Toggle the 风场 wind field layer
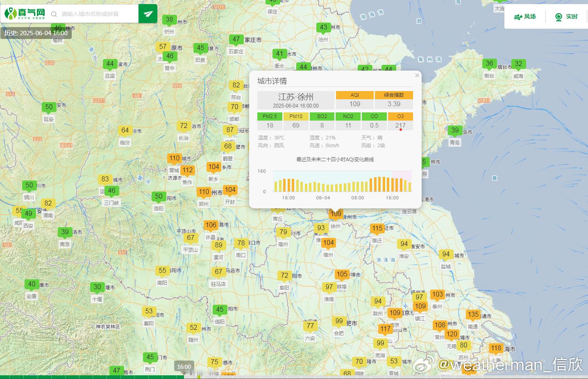Viewport: 588px width, 379px height. pyautogui.click(x=525, y=17)
